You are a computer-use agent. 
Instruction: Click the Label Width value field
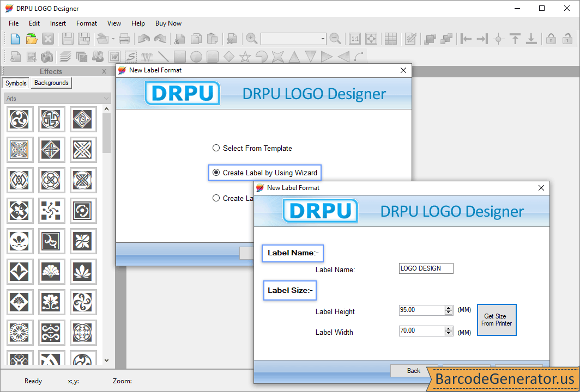pos(422,330)
